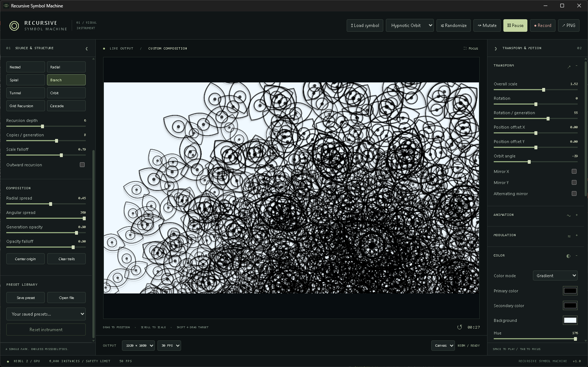Toggle Focus mode for the canvas
Screen dimensions: 588x367
point(470,48)
